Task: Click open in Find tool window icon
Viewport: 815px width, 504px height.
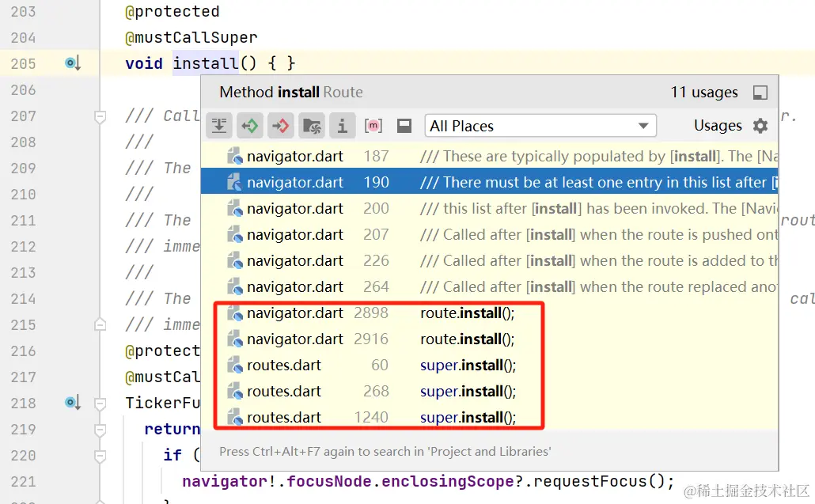Action: (x=760, y=93)
